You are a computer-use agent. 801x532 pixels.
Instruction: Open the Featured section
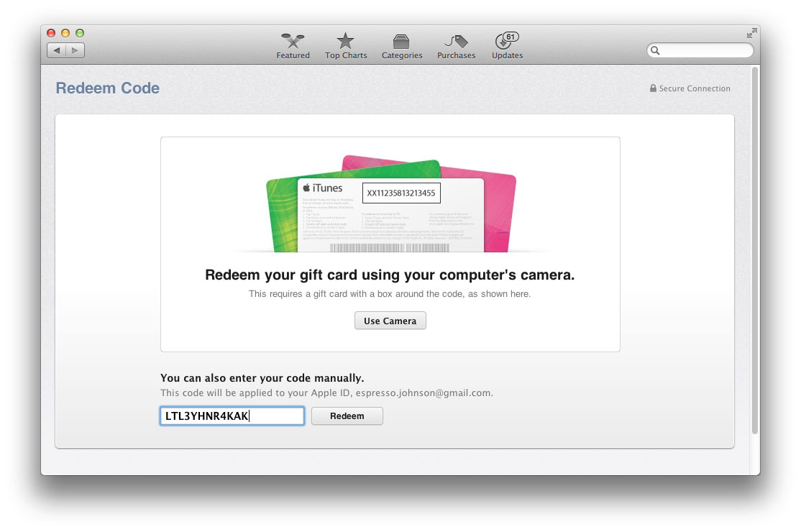click(293, 46)
